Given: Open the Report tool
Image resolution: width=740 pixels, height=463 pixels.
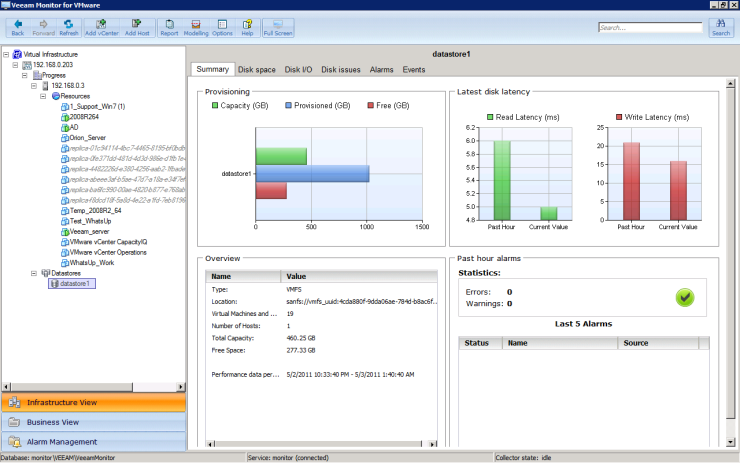Looking at the screenshot, I should click(169, 24).
